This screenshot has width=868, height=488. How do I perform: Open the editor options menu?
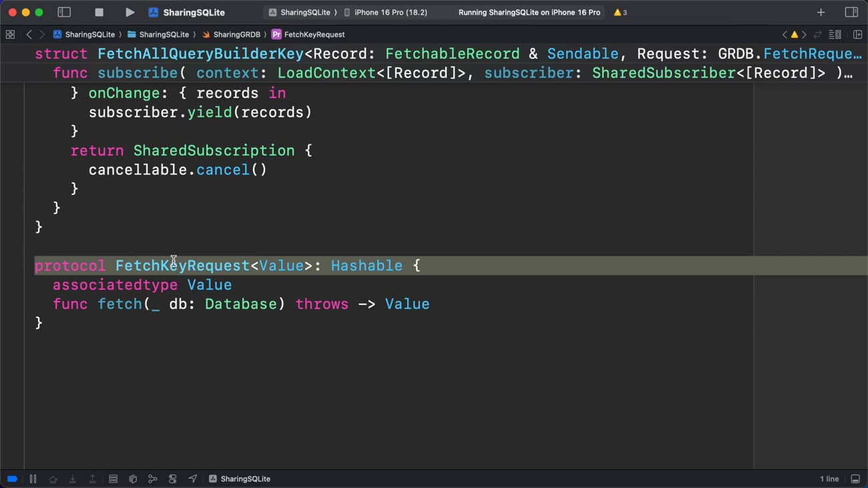tap(835, 34)
